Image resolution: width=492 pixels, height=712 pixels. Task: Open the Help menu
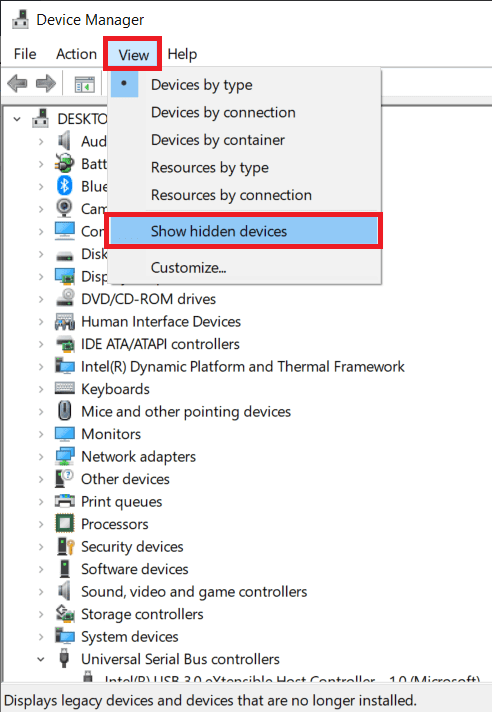[x=182, y=54]
